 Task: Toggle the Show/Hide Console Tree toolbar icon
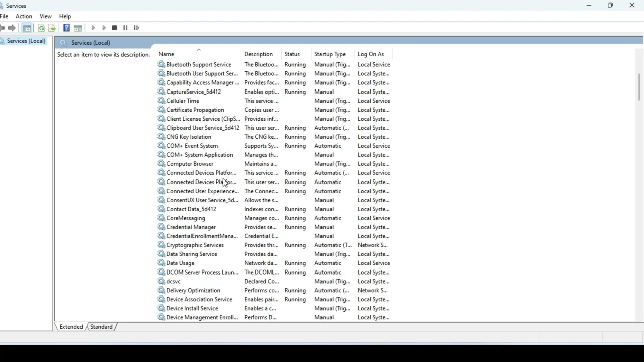pos(27,28)
